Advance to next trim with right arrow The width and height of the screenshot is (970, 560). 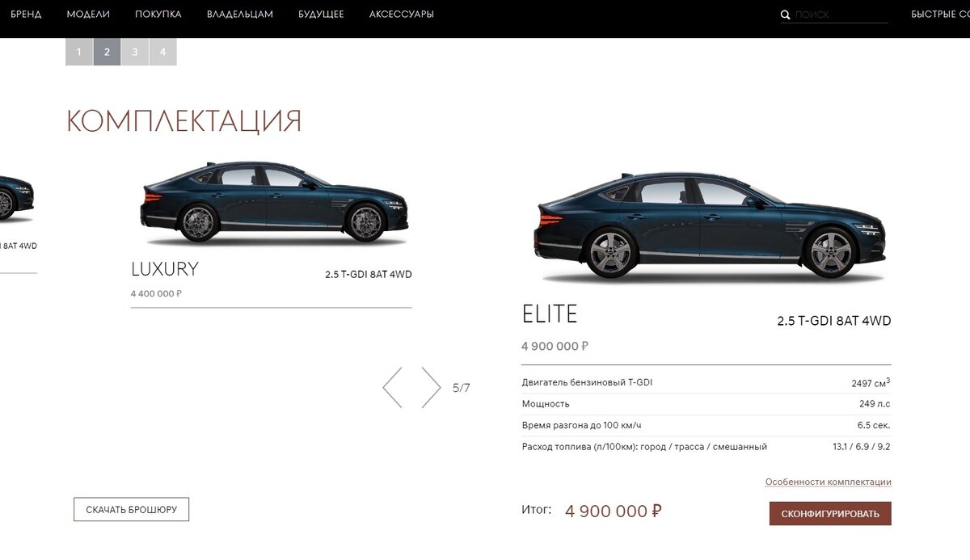pyautogui.click(x=431, y=387)
